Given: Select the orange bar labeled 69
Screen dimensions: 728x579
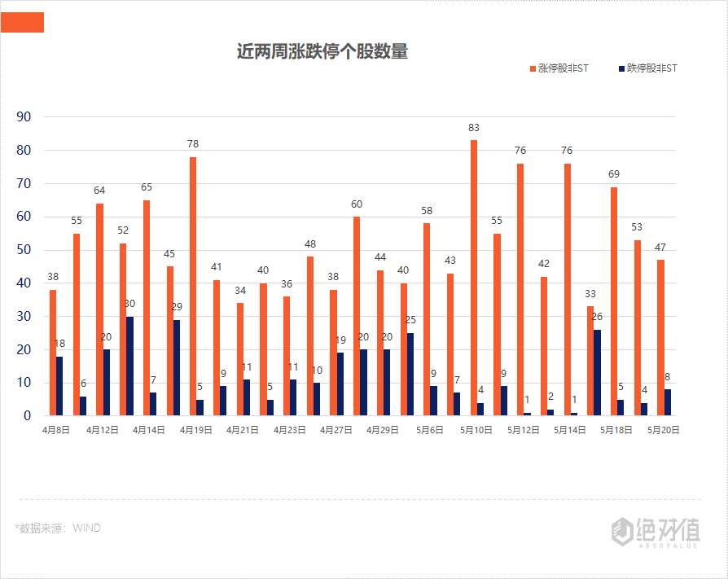Looking at the screenshot, I should (x=614, y=300).
